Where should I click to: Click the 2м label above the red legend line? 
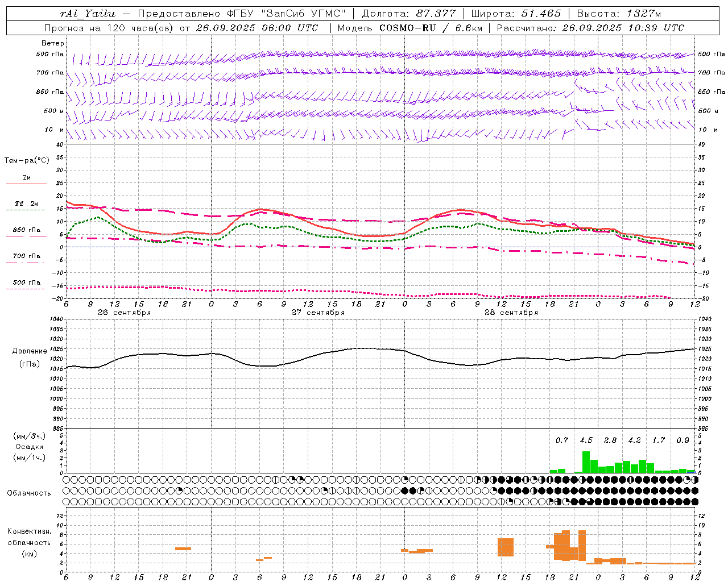27,177
